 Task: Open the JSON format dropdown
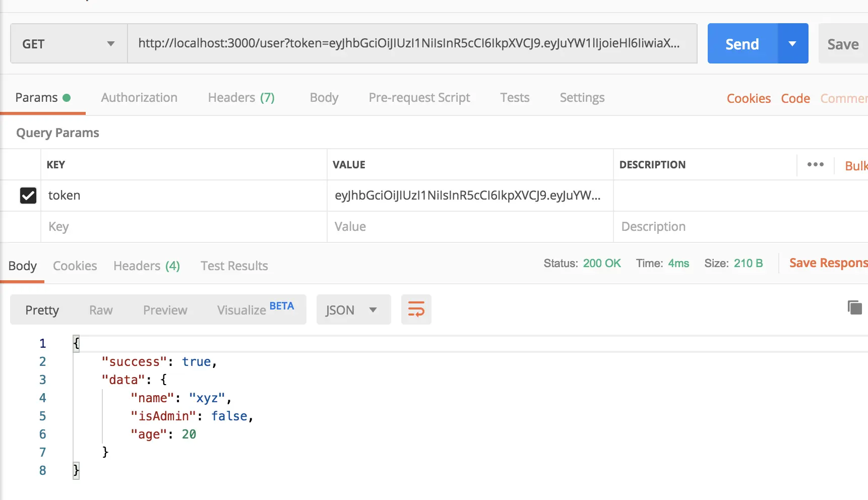353,309
